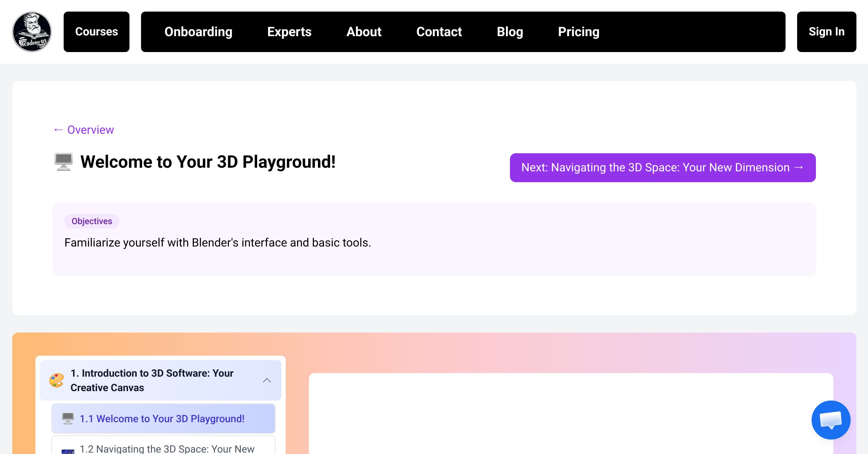Visit the Blog
Viewport: 868px width, 454px height.
(510, 32)
